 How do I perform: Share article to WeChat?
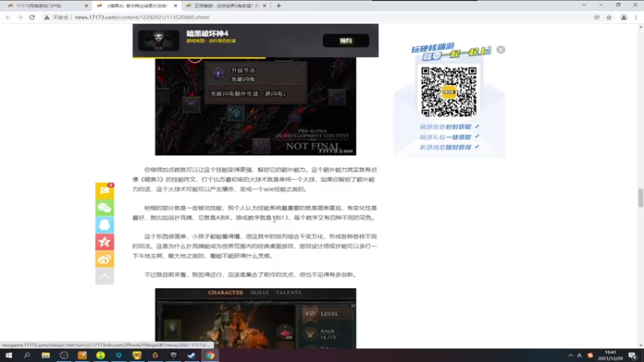click(105, 208)
